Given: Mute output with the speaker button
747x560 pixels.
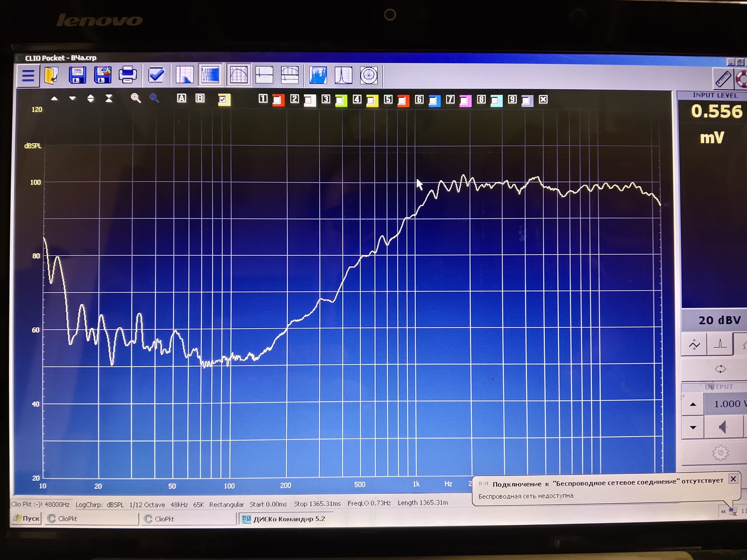Looking at the screenshot, I should coord(723,427).
